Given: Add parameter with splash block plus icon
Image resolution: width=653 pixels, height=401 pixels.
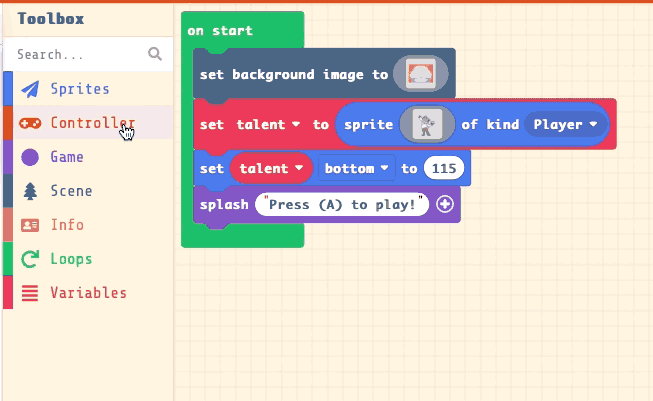Looking at the screenshot, I should click(445, 204).
